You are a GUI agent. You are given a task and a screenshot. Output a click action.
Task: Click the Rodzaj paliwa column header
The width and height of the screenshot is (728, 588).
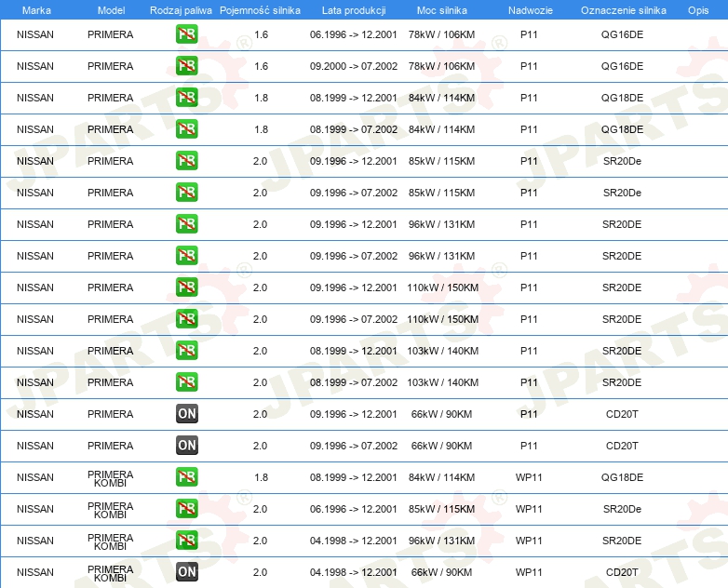181,10
